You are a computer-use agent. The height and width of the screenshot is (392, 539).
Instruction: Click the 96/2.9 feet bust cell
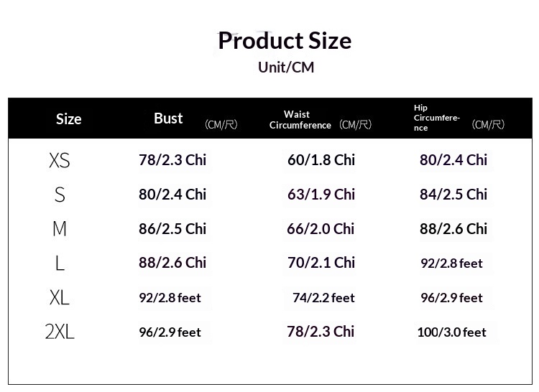pos(170,332)
